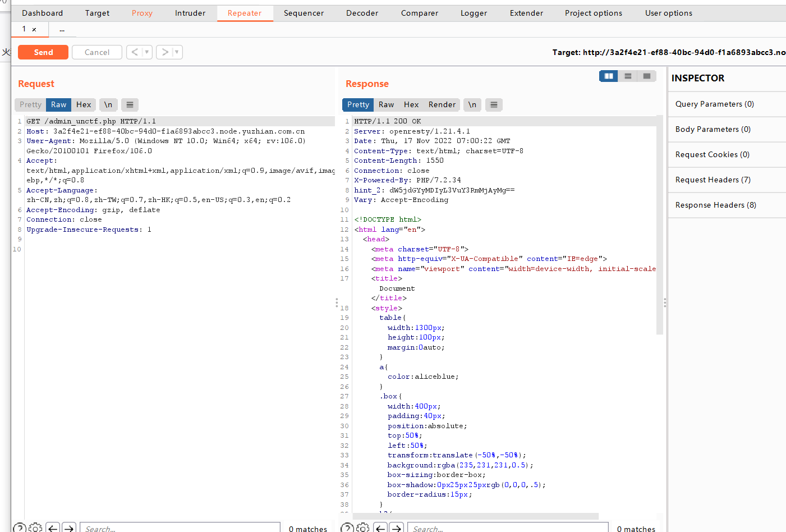786x532 pixels.
Task: Switch Request view to Raw
Action: (x=58, y=104)
